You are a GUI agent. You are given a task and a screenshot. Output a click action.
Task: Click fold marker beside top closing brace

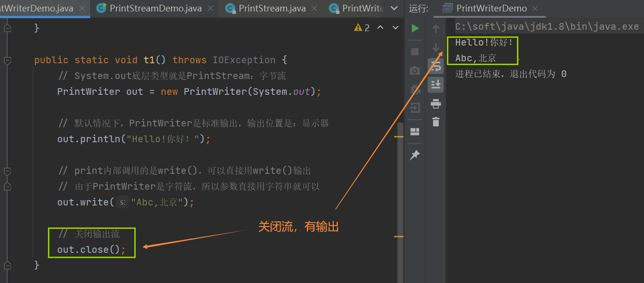tap(7, 29)
